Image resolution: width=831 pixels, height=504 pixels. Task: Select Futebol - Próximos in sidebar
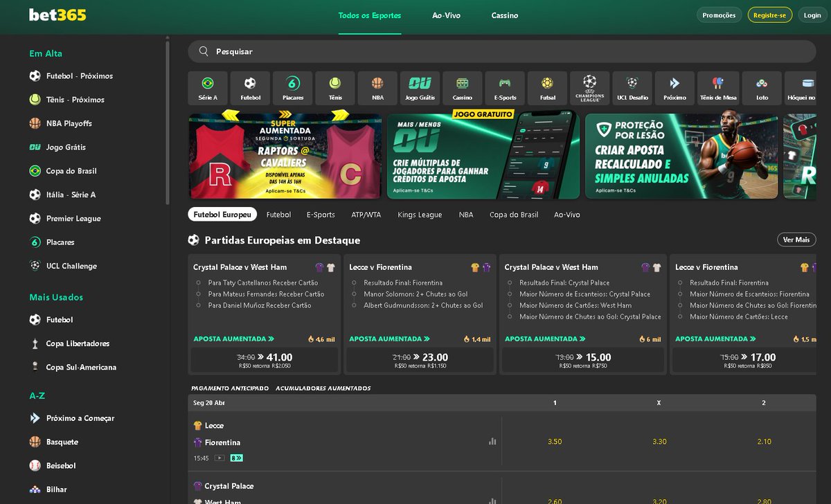79,76
